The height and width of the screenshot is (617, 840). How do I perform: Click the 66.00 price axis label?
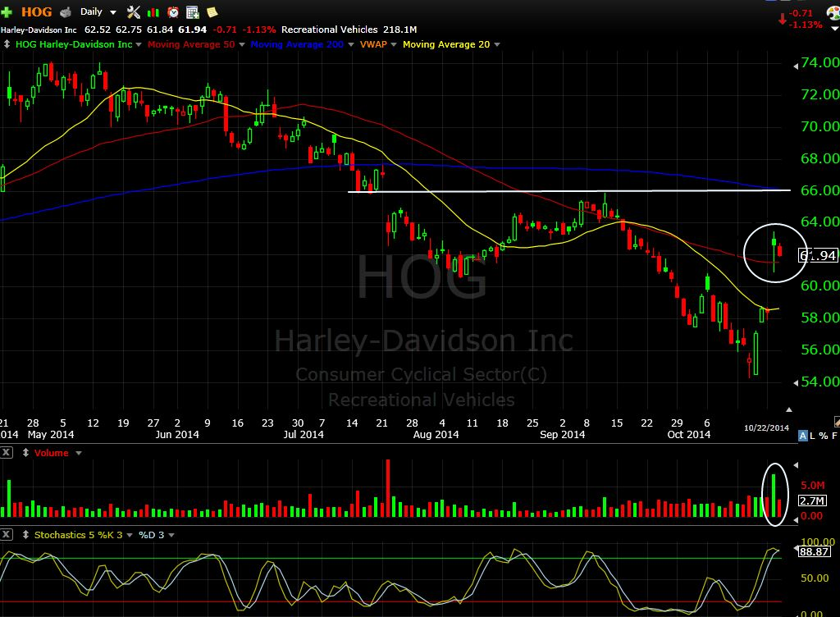tap(819, 190)
